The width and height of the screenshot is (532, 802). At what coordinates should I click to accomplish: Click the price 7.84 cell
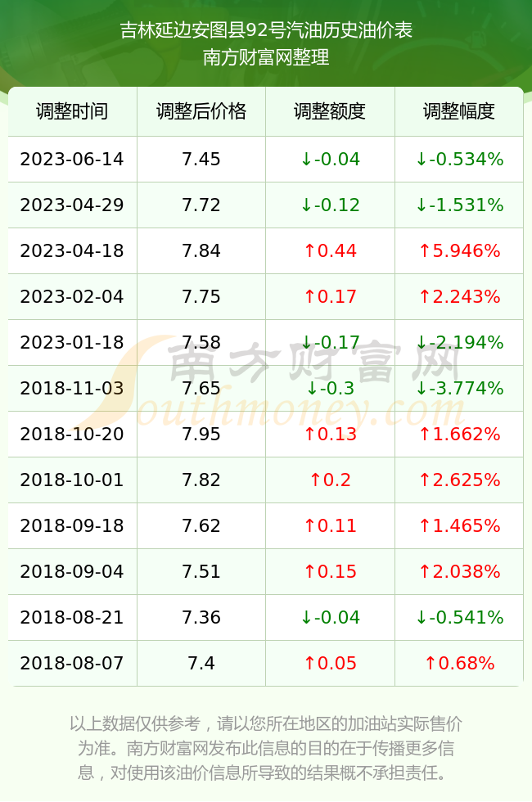pos(201,250)
